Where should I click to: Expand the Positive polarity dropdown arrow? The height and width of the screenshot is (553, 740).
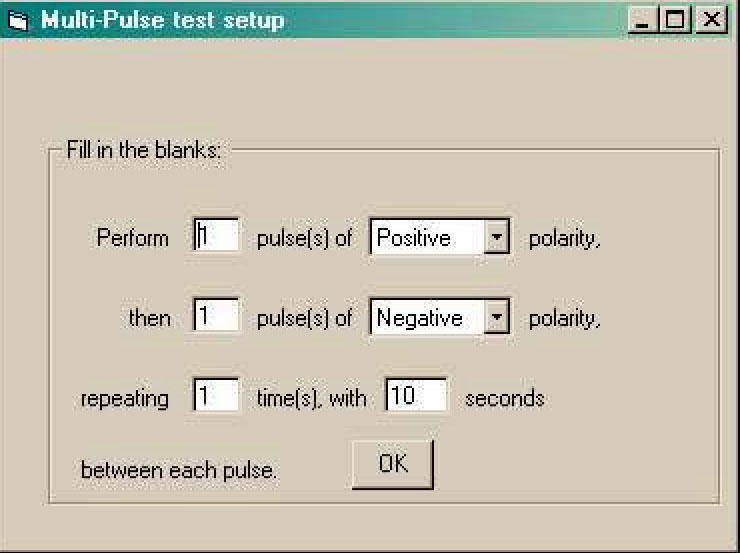497,238
